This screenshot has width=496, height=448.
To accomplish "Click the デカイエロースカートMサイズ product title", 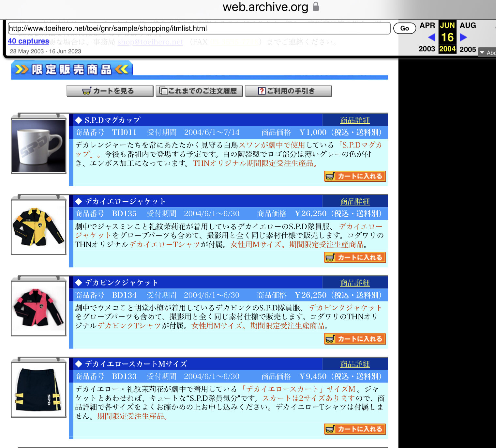I will pyautogui.click(x=136, y=364).
